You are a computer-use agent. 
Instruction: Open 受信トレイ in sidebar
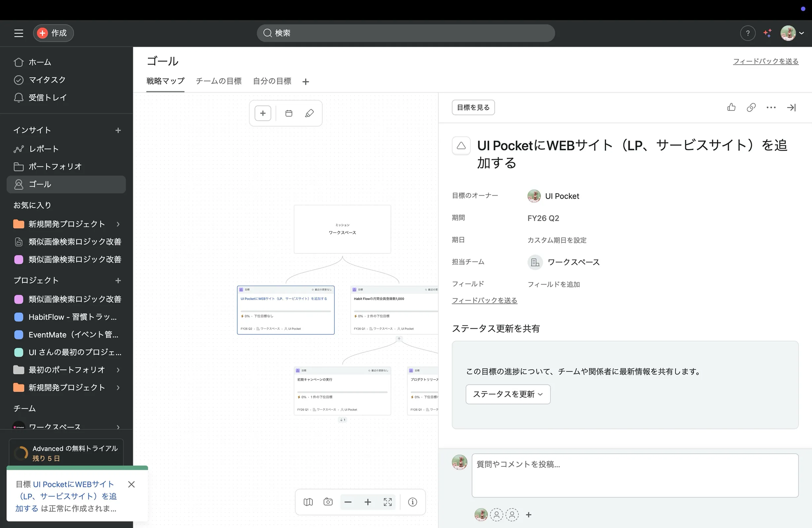coord(67,98)
